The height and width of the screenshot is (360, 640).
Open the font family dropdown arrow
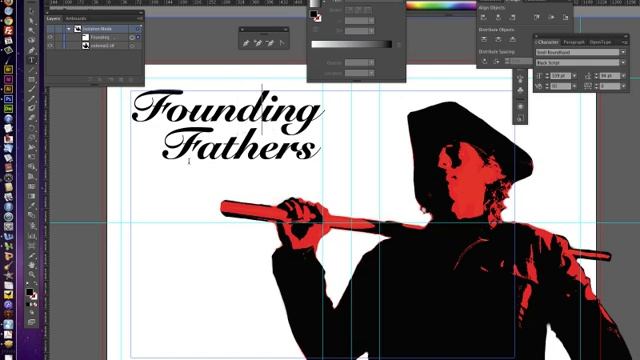pyautogui.click(x=623, y=52)
